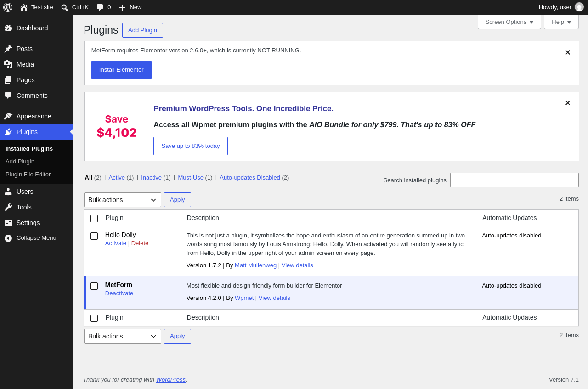Click the top Apply button
The height and width of the screenshot is (389, 588).
pos(177,200)
